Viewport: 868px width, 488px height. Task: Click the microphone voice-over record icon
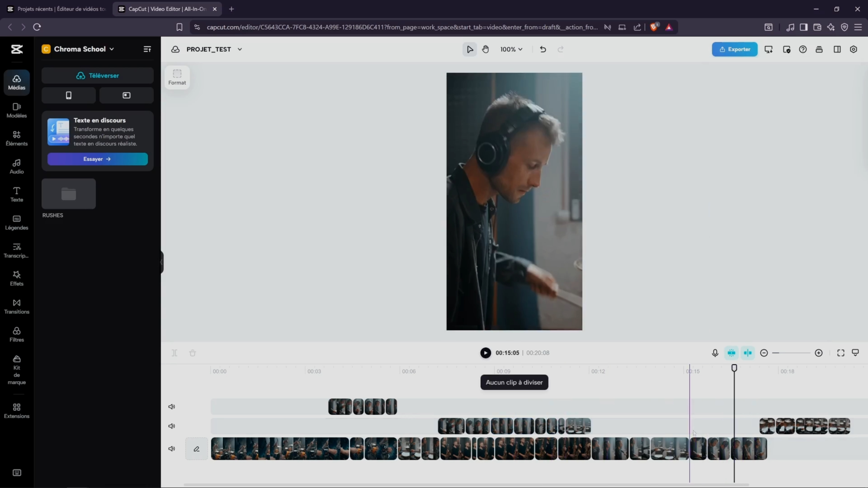[715, 353]
